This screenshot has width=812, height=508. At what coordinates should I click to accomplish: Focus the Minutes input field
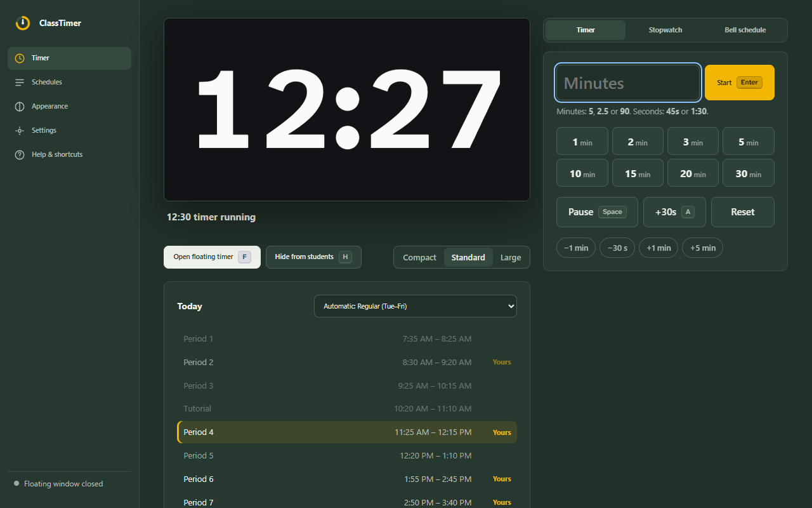click(628, 83)
